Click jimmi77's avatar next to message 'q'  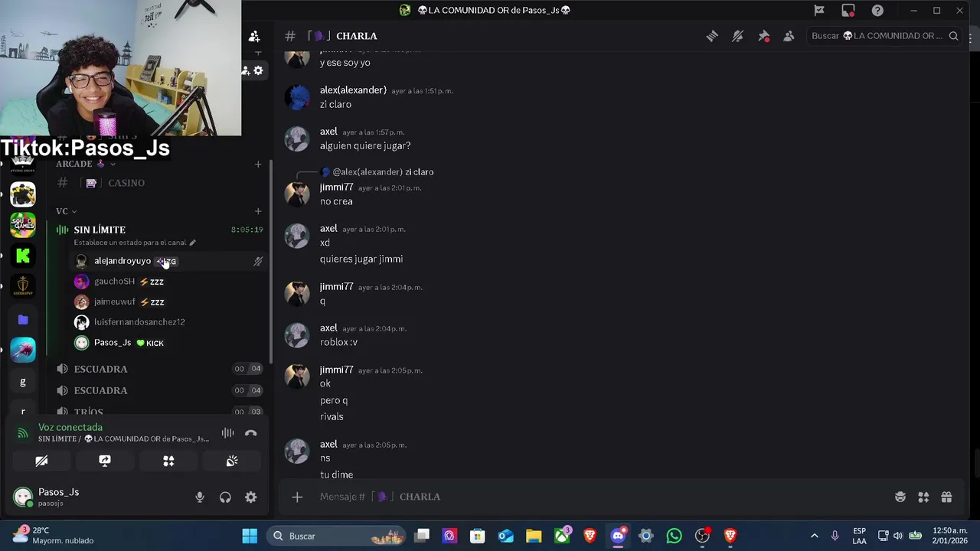tap(297, 293)
